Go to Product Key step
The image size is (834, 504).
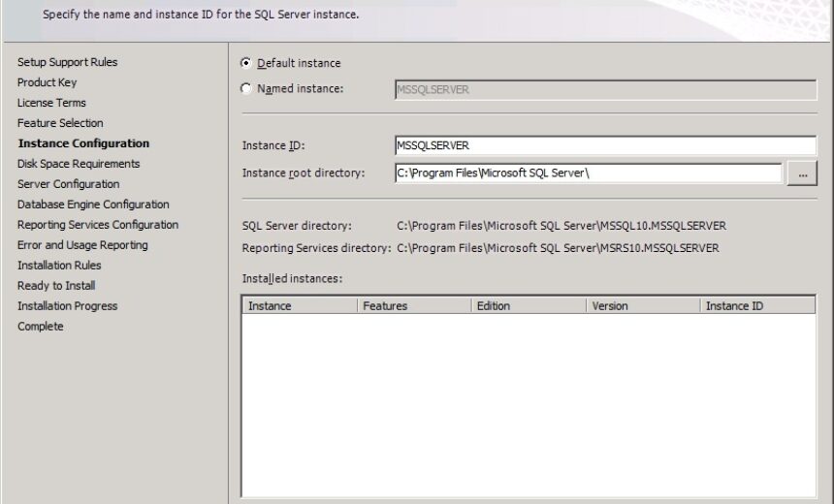tap(48, 82)
